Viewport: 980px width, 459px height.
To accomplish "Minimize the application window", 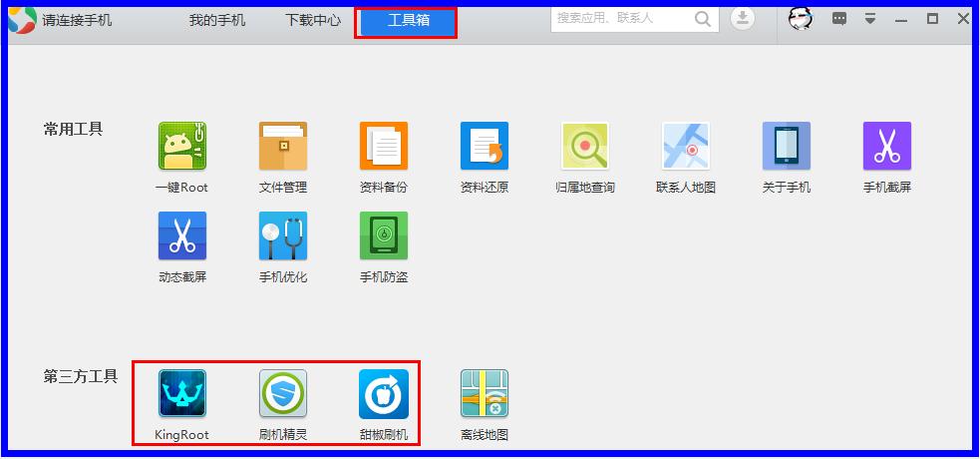I will (900, 19).
